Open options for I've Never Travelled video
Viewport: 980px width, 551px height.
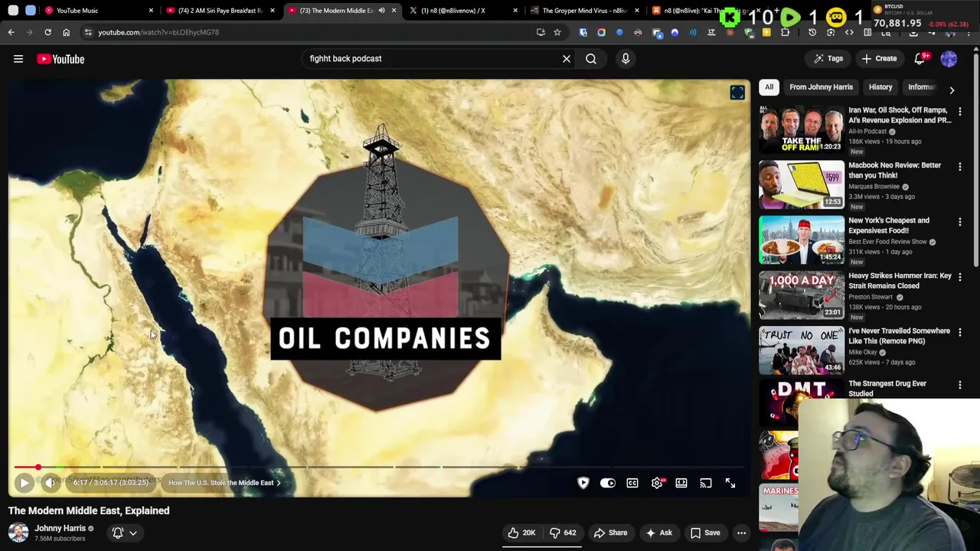click(x=960, y=332)
